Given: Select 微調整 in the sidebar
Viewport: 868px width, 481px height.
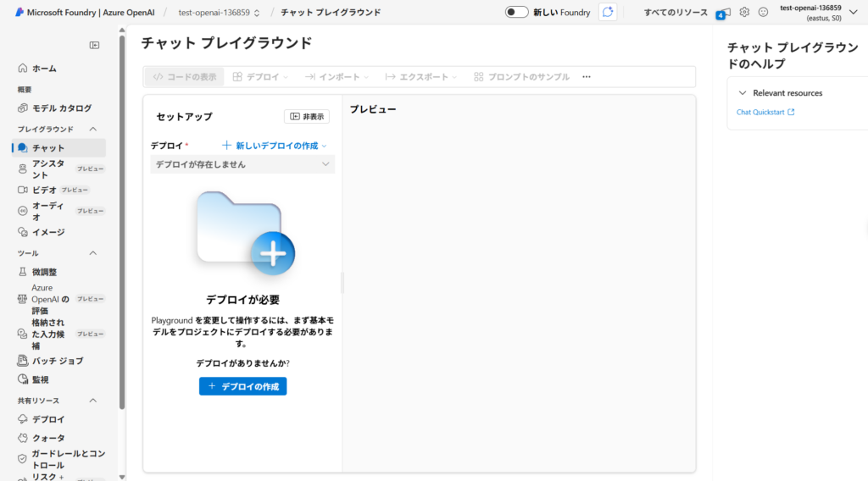Looking at the screenshot, I should click(58, 272).
